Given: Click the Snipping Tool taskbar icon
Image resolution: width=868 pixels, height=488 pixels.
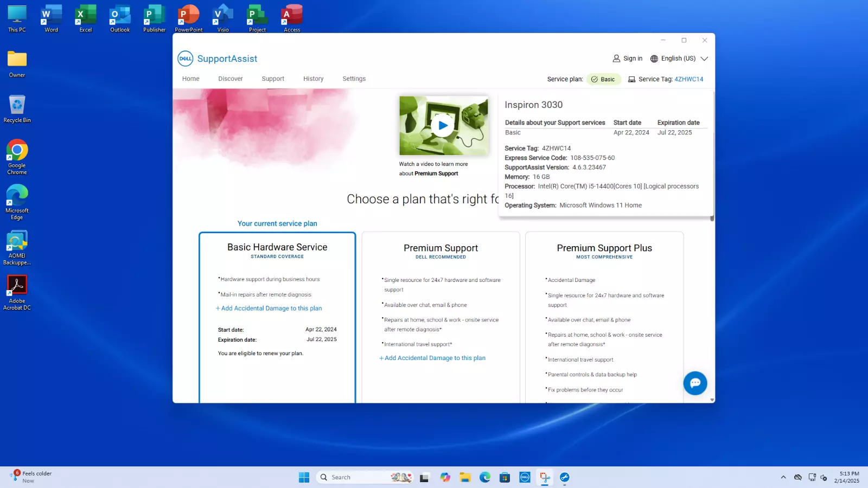Looking at the screenshot, I should tap(545, 477).
